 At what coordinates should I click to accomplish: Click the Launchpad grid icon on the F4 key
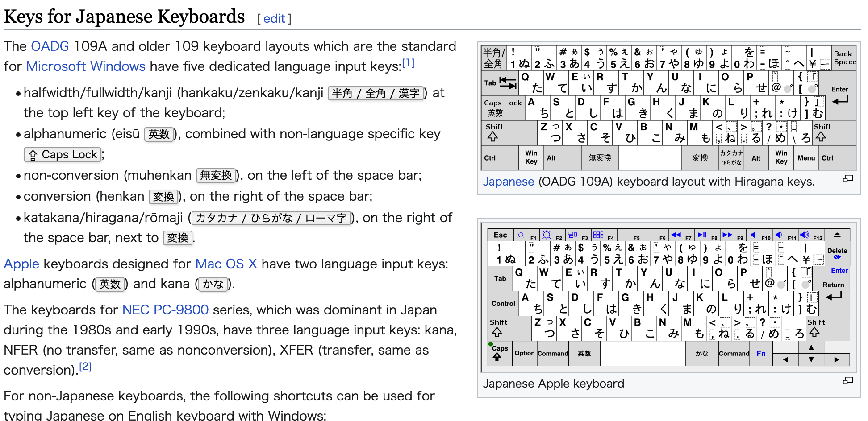tap(599, 234)
